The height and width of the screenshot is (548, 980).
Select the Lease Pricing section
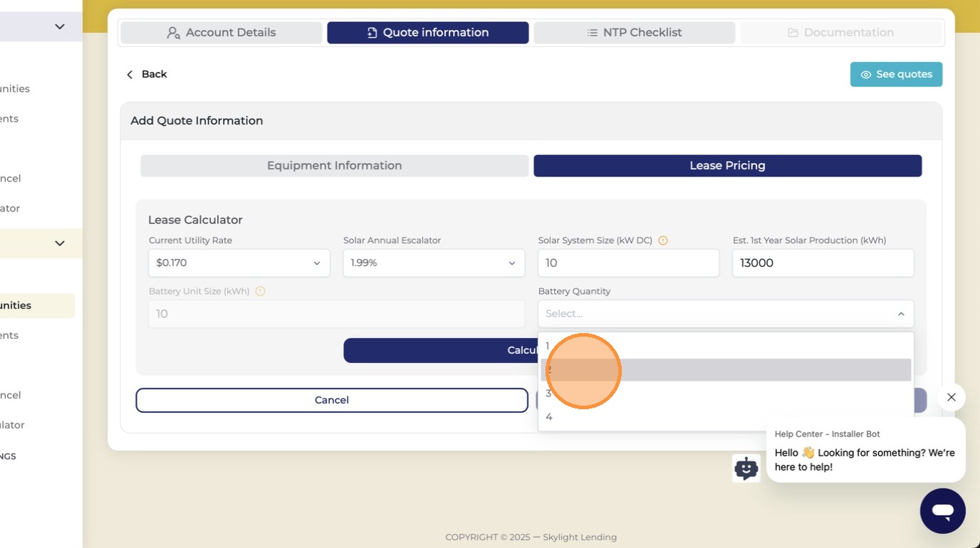[727, 166]
